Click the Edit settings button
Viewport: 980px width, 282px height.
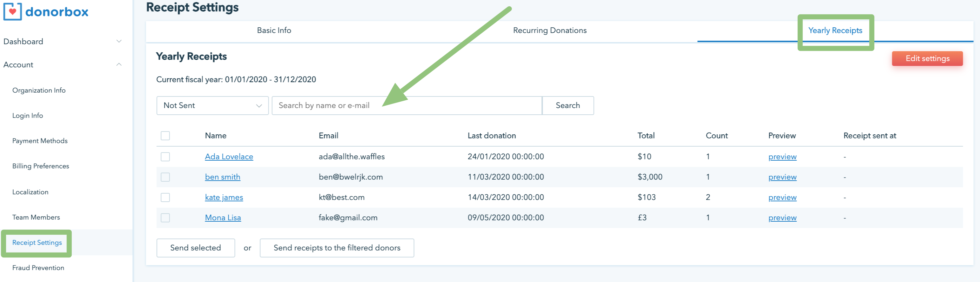(x=927, y=59)
